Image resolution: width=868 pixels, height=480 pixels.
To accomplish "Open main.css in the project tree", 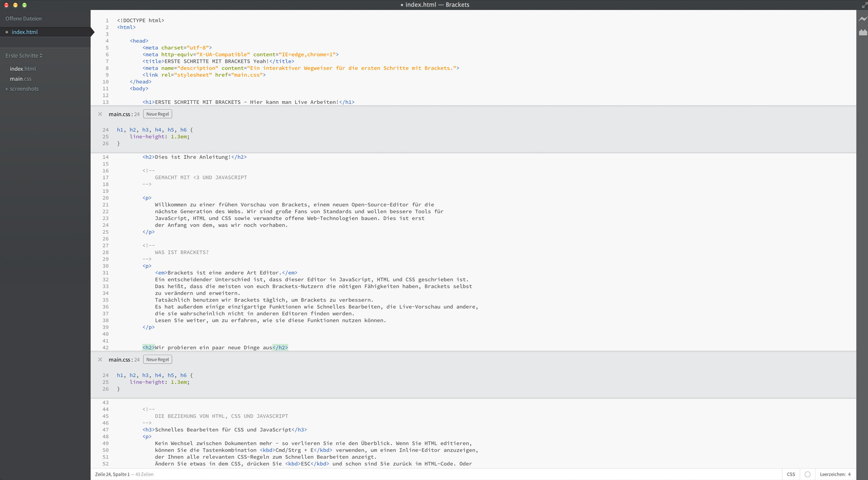I will tap(21, 79).
